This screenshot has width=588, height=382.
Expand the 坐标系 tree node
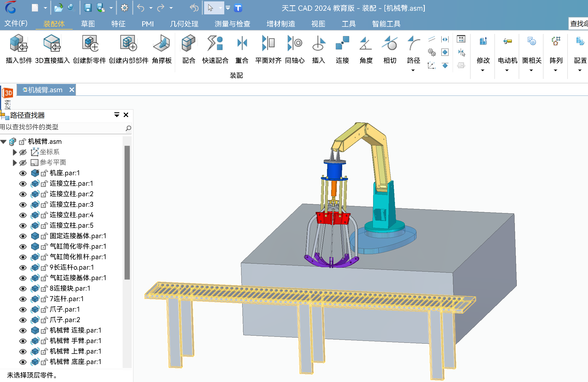[x=15, y=152]
